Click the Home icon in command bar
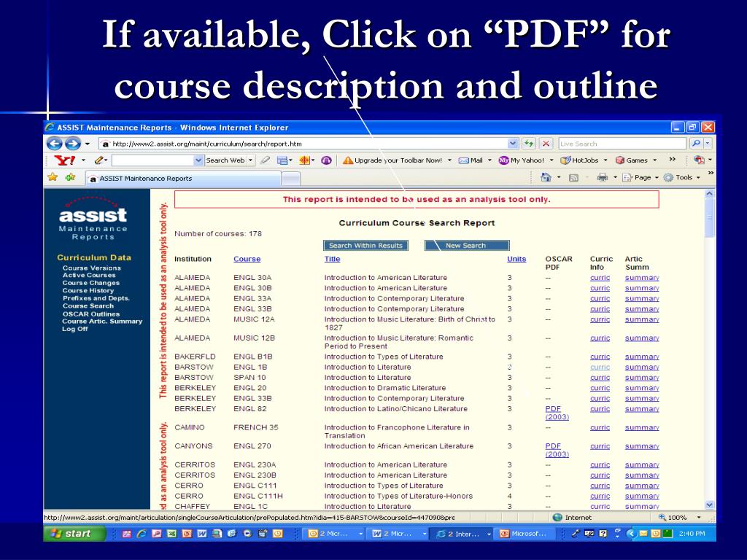Viewport: 747px width, 560px height. pos(546,177)
